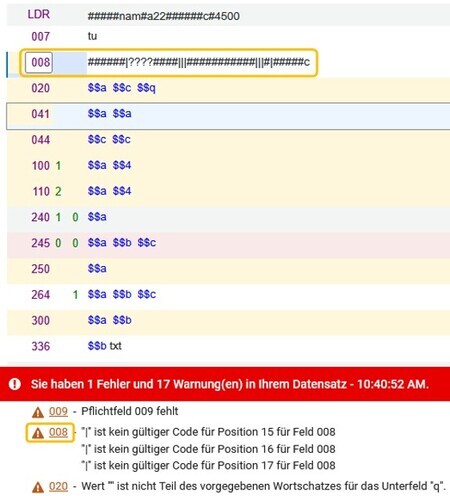Select the 008 field tag box
Screen dimensions: 450x496
tap(39, 62)
